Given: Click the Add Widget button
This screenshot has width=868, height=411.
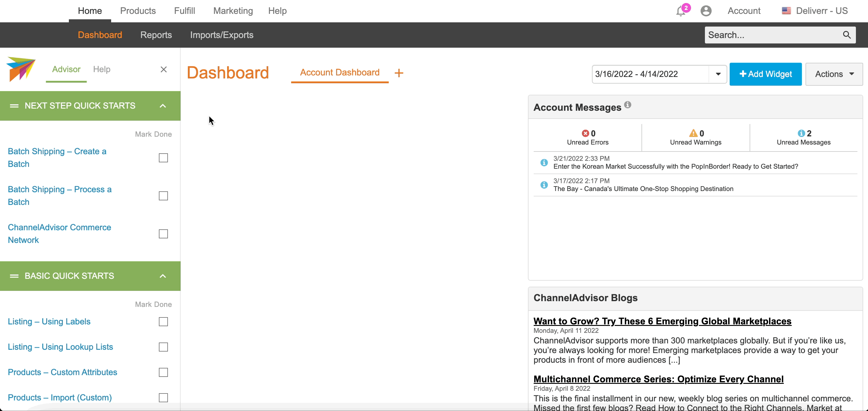Looking at the screenshot, I should (x=765, y=74).
